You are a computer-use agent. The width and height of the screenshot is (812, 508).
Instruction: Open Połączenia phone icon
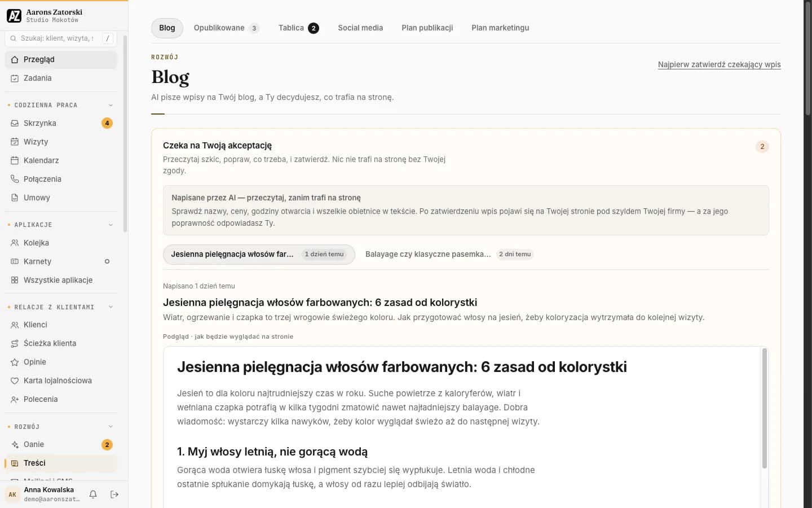15,179
